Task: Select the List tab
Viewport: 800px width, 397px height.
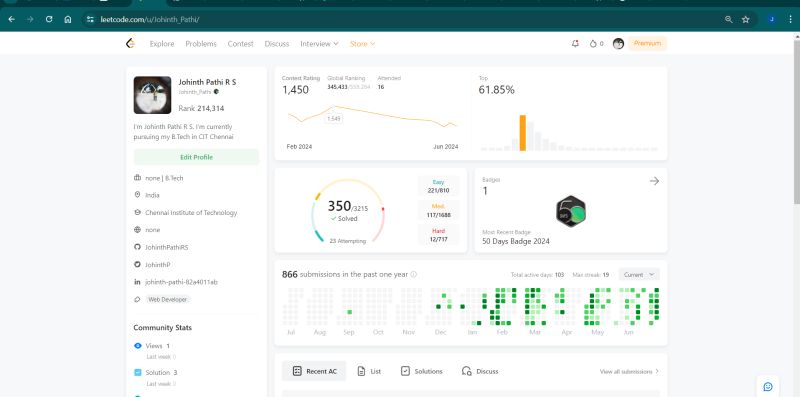Action: point(368,371)
